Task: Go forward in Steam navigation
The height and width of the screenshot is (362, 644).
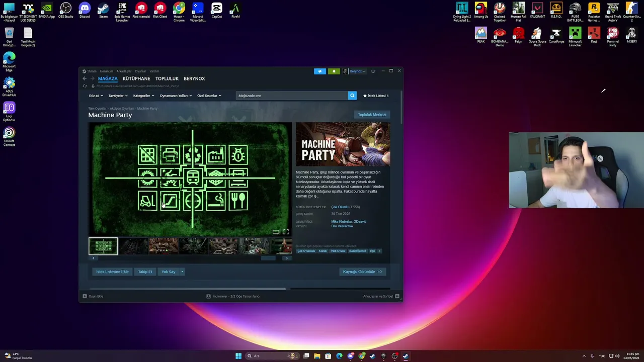Action: pos(92,79)
